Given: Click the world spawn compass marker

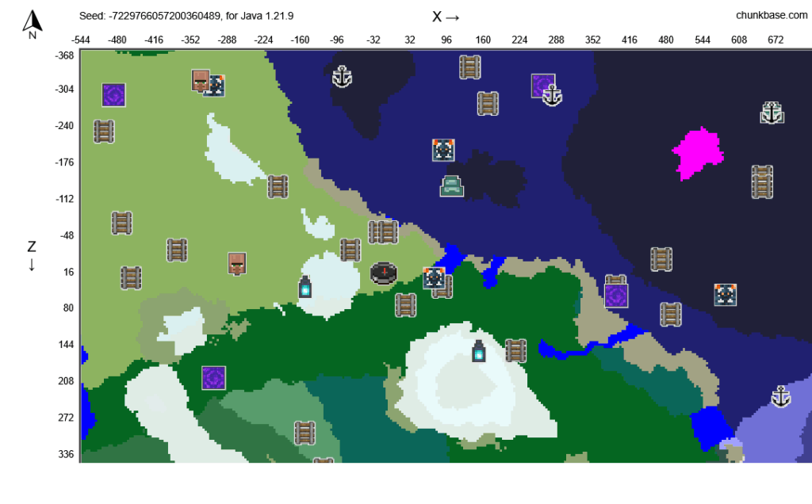Looking at the screenshot, I should click(x=384, y=273).
